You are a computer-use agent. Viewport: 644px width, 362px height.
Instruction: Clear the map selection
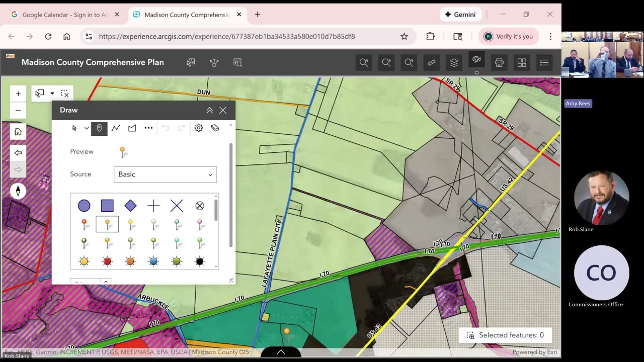click(x=65, y=94)
